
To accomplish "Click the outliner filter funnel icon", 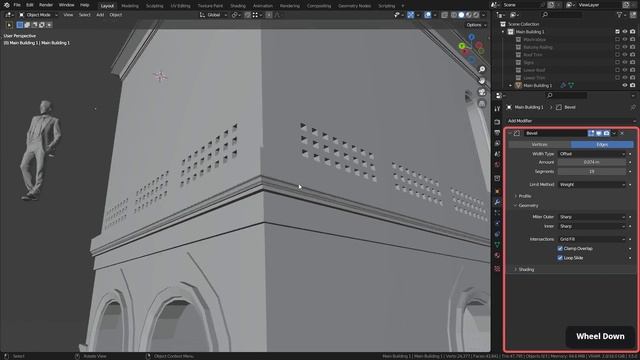I will pos(620,15).
